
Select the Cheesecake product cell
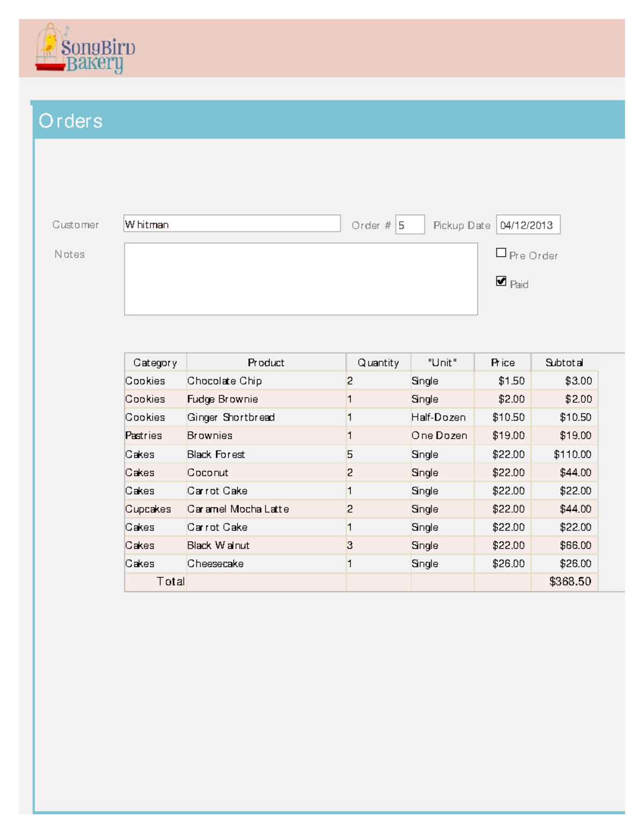pyautogui.click(x=266, y=564)
